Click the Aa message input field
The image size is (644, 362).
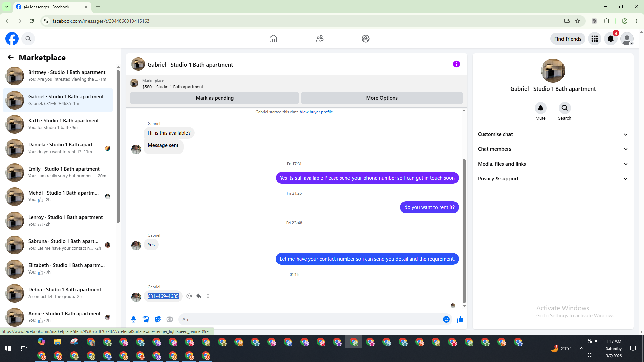(309, 319)
